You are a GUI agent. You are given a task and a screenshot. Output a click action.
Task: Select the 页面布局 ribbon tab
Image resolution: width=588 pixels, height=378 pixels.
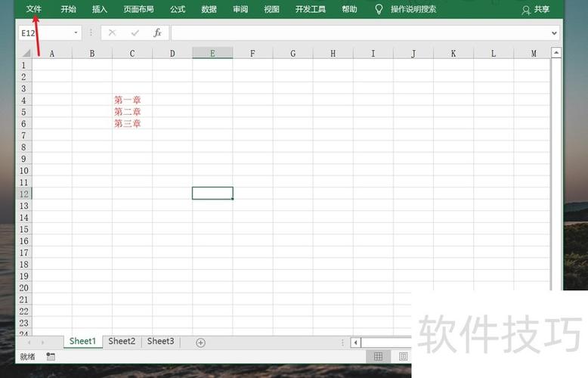[138, 9]
